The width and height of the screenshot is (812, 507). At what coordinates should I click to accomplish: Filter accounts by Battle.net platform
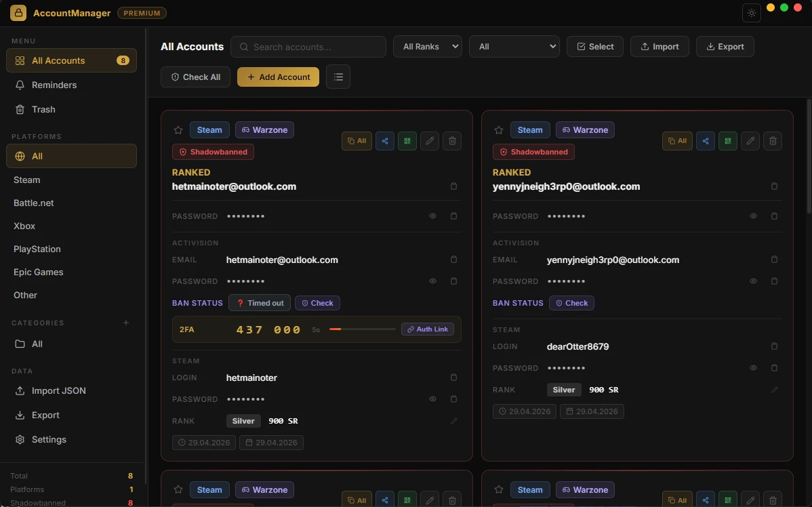(x=71, y=203)
